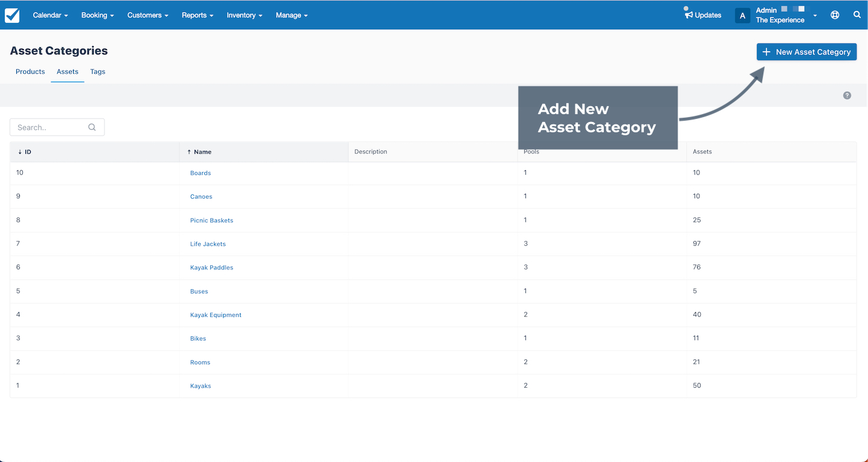Click the asset count 50 for Kayaks
Viewport: 868px width, 462px height.
tap(697, 385)
